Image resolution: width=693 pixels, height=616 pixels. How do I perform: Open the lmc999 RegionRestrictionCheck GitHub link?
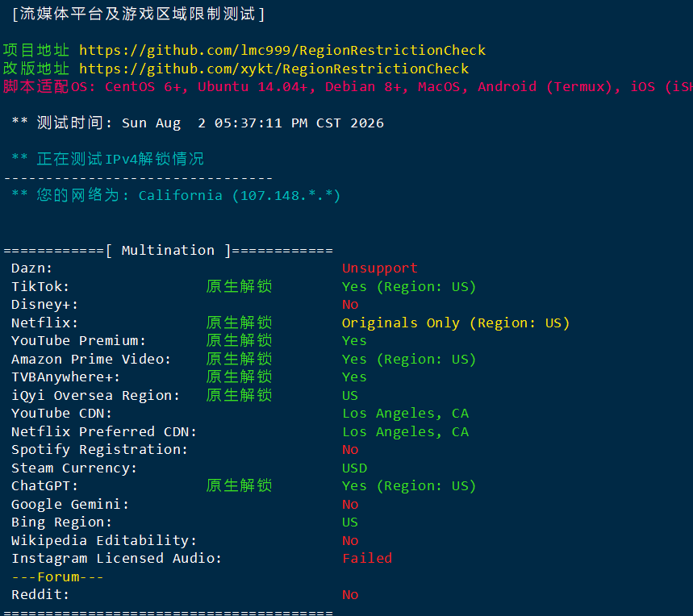pos(282,50)
